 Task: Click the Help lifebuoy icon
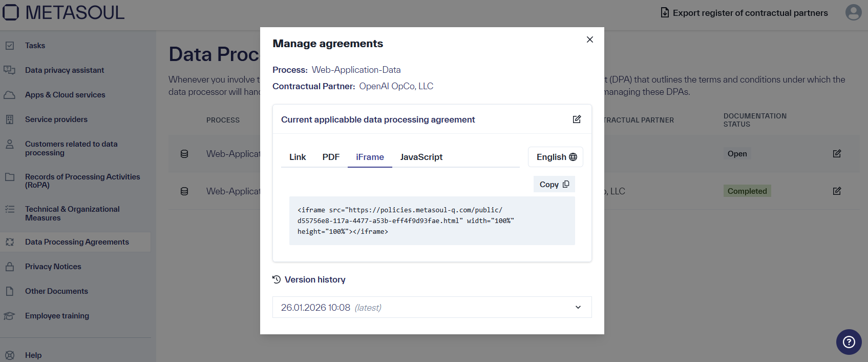[x=9, y=355]
